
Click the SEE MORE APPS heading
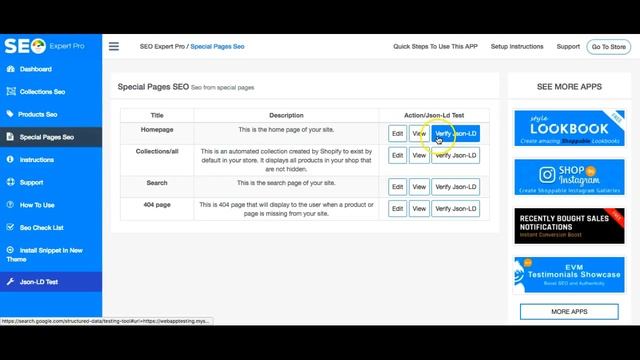569,87
